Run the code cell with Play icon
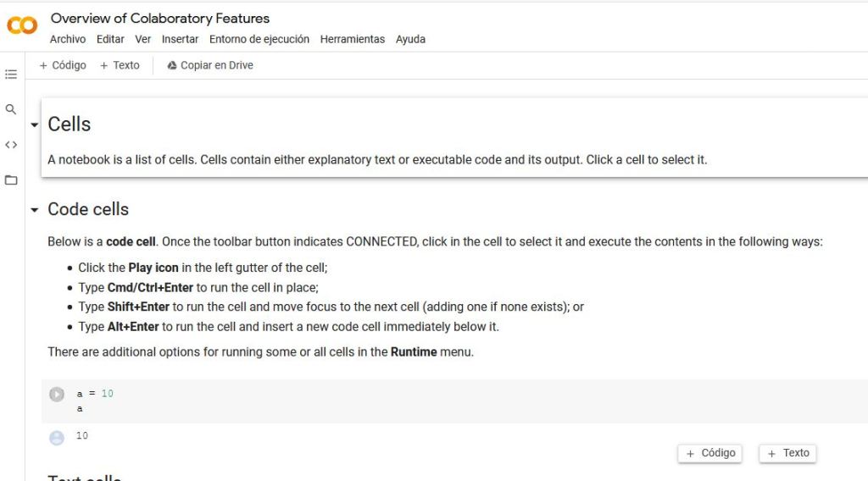 pyautogui.click(x=57, y=394)
